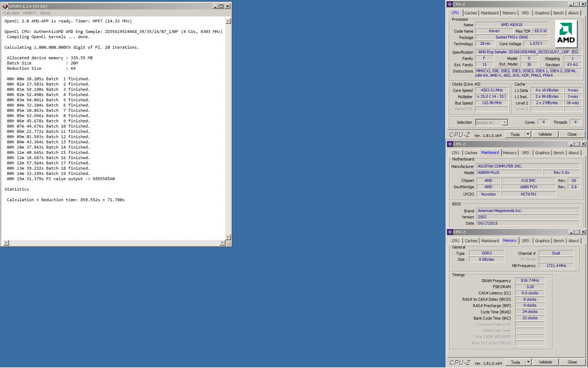Screen dimensions: 588x368
Task: Click the Max TDP 65.0 W field
Action: coord(540,31)
